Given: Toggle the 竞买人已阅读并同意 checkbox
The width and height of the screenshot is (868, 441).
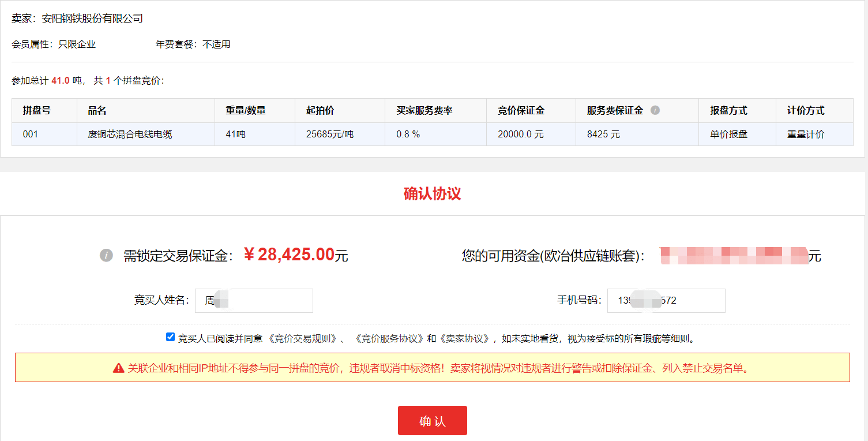Looking at the screenshot, I should [x=170, y=337].
